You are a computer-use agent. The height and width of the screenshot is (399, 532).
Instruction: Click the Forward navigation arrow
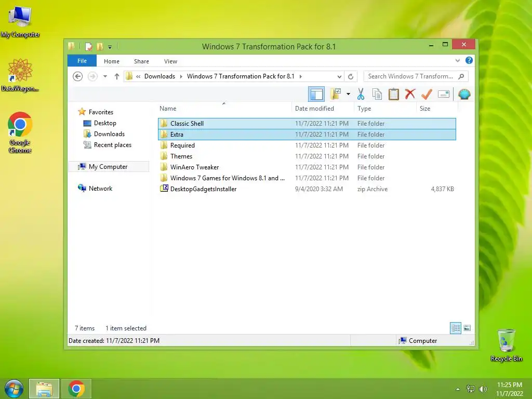tap(92, 76)
